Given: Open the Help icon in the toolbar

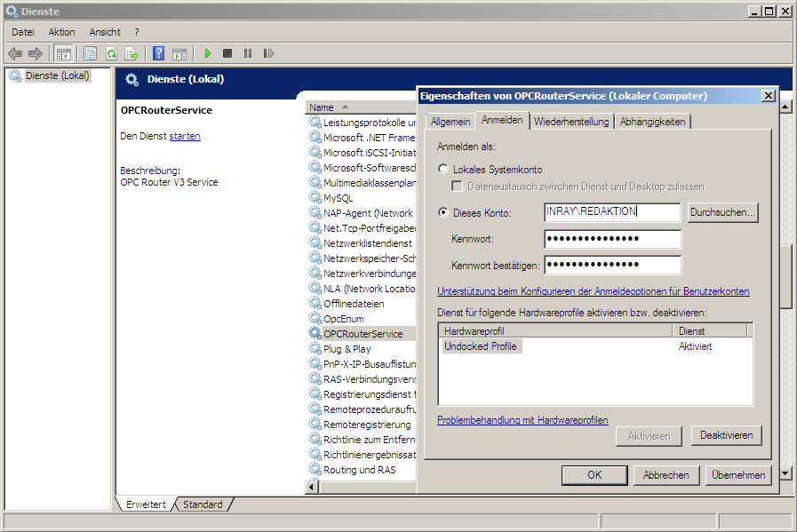Looking at the screenshot, I should click(x=158, y=53).
